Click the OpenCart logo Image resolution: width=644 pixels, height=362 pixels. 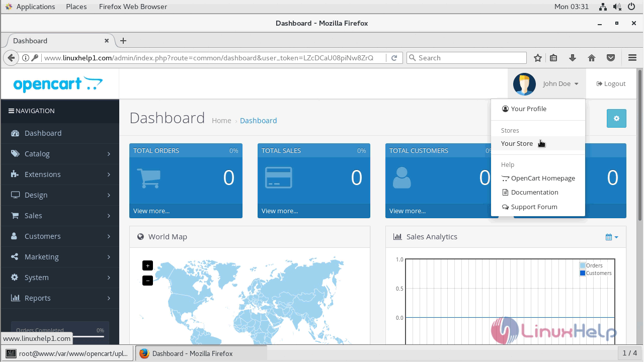58,84
